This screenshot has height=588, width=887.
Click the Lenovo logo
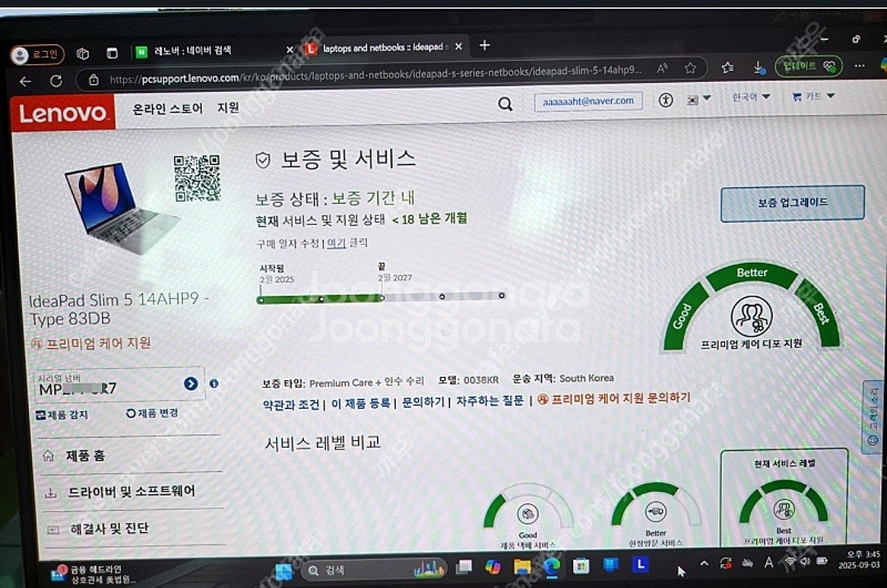[62, 113]
